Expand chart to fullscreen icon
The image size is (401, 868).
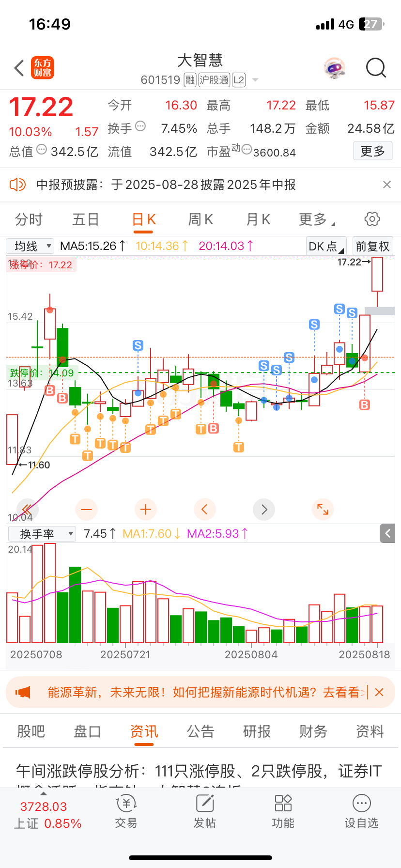pyautogui.click(x=323, y=510)
